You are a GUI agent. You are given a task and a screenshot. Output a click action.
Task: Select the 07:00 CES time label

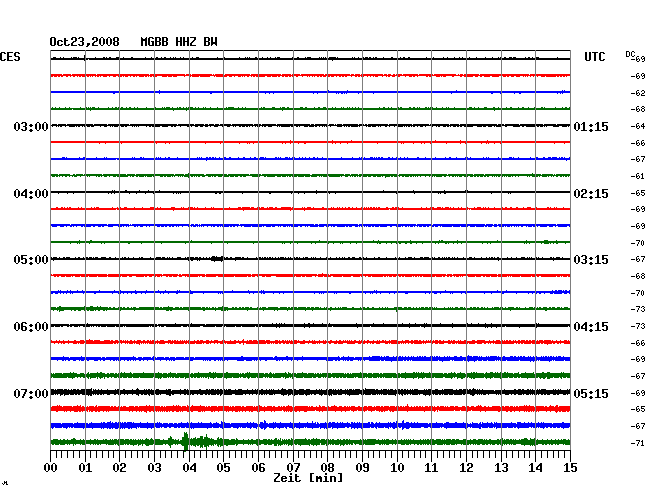coord(31,393)
